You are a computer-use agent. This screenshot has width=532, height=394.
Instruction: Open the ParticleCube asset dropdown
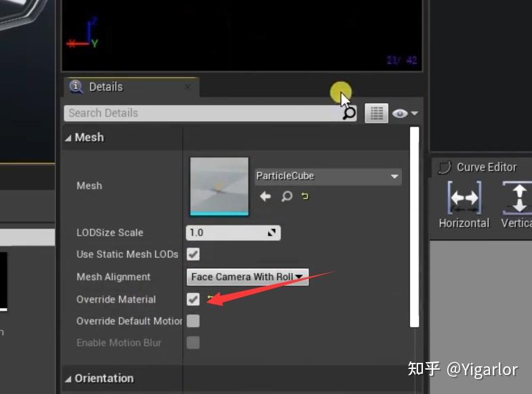coord(328,176)
